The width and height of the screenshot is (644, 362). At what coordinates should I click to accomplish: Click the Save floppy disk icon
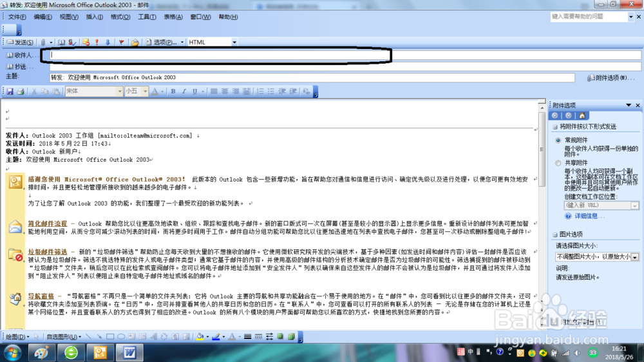(x=10, y=91)
